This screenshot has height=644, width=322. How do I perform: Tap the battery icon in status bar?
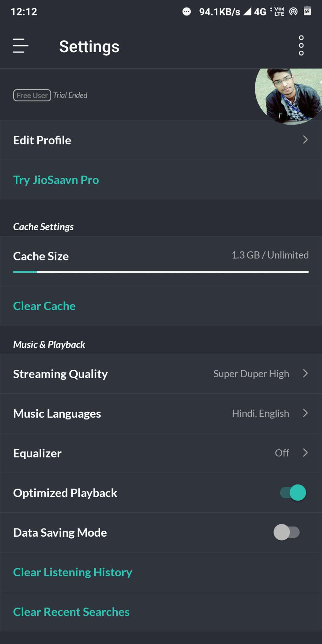click(307, 11)
